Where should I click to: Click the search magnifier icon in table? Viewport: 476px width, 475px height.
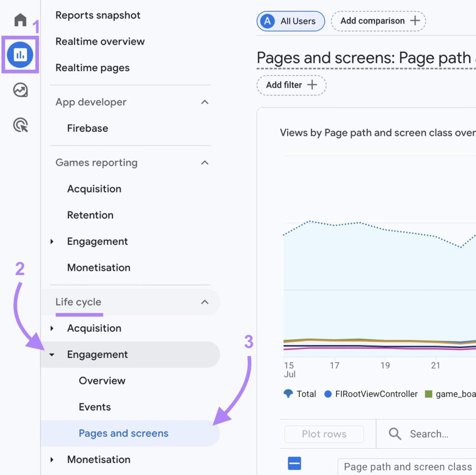click(395, 434)
